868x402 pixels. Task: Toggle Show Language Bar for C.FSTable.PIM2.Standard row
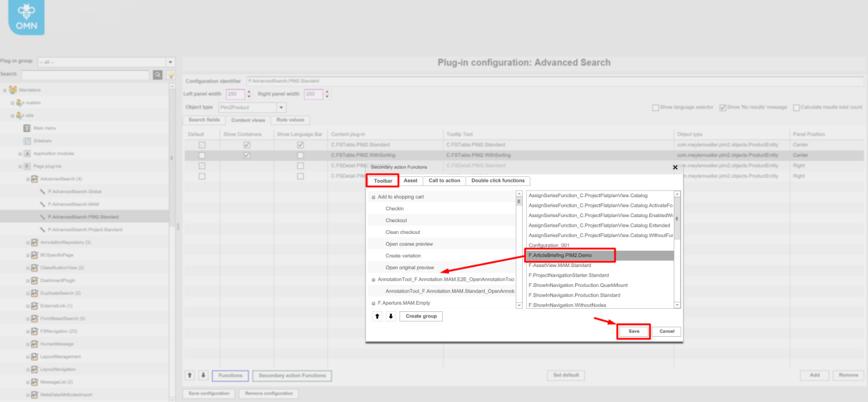300,145
